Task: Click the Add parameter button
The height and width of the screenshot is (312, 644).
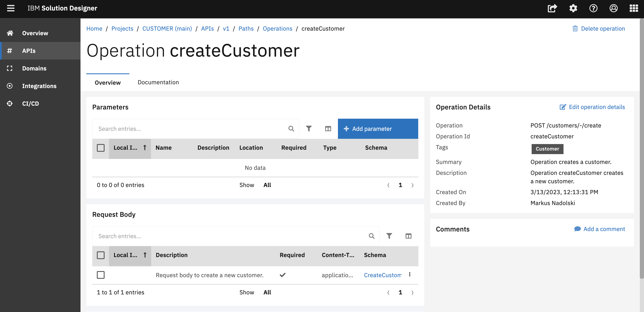Action: tap(378, 129)
